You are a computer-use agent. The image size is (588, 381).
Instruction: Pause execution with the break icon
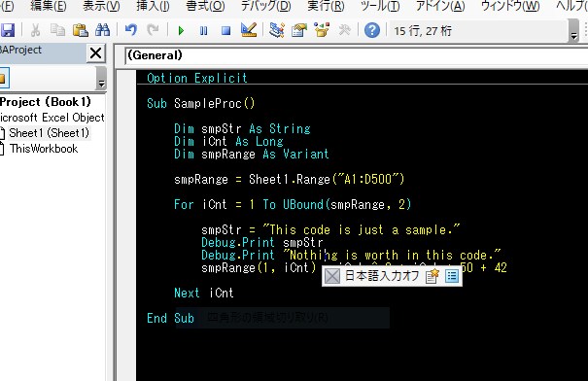click(x=204, y=30)
